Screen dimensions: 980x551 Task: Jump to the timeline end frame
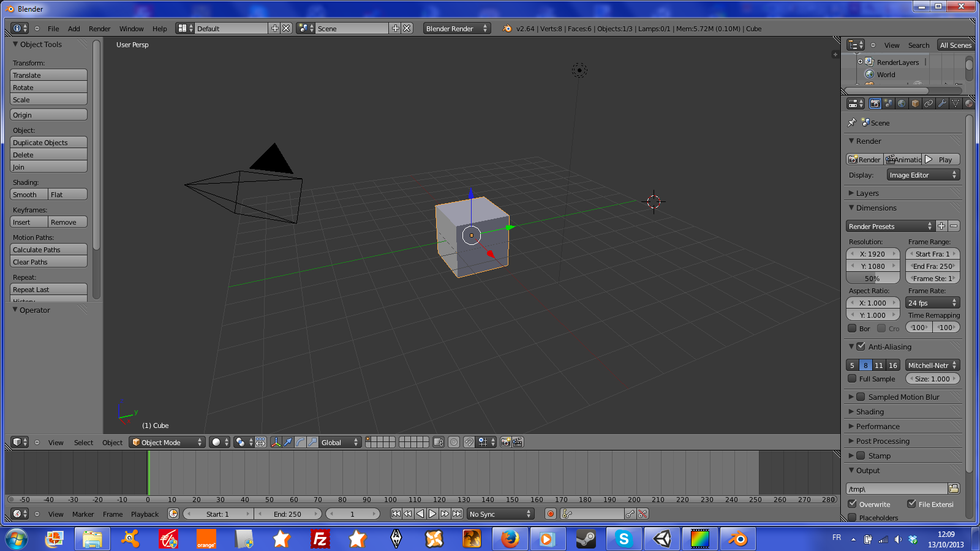pos(457,514)
